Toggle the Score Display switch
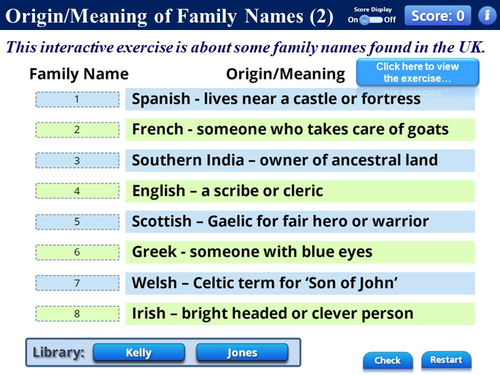 372,20
